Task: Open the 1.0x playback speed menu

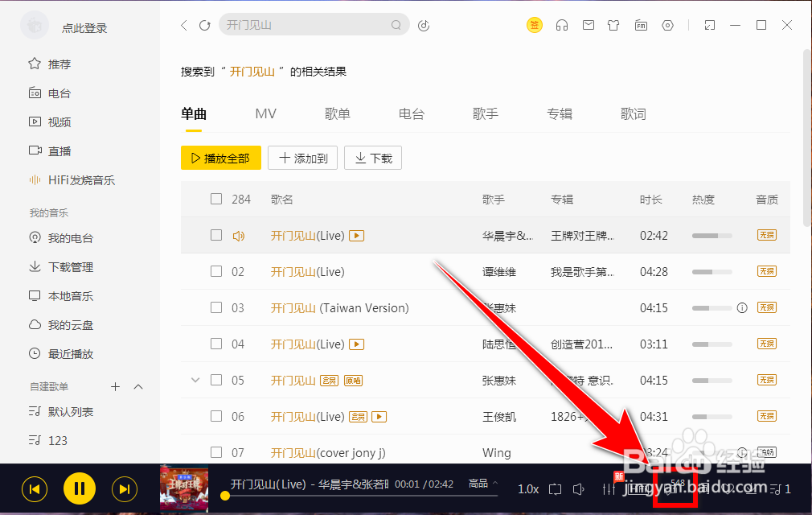Action: pos(528,489)
